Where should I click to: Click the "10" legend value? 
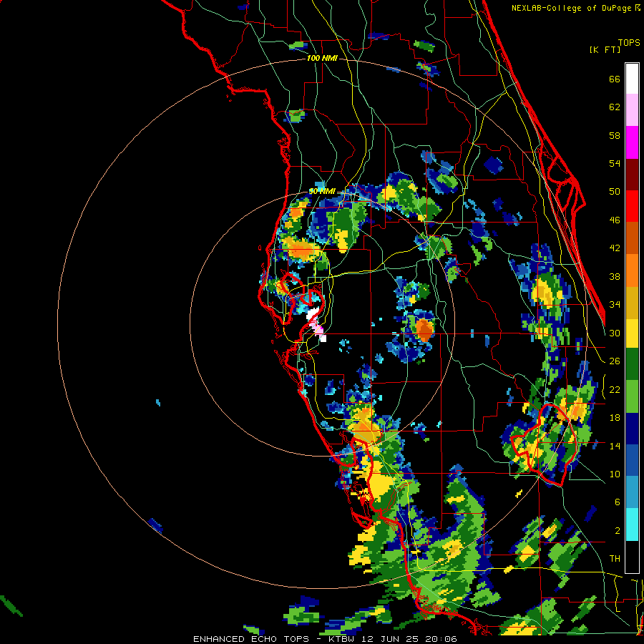click(x=615, y=474)
